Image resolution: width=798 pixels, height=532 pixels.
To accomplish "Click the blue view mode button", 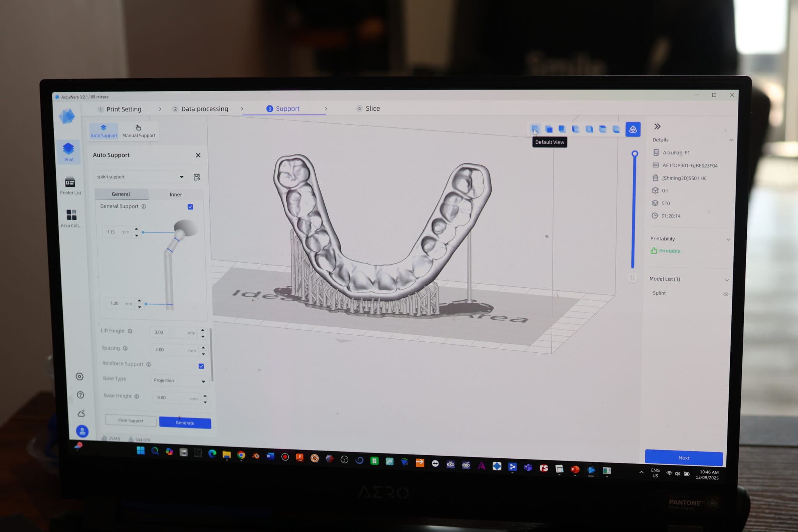I will click(633, 129).
